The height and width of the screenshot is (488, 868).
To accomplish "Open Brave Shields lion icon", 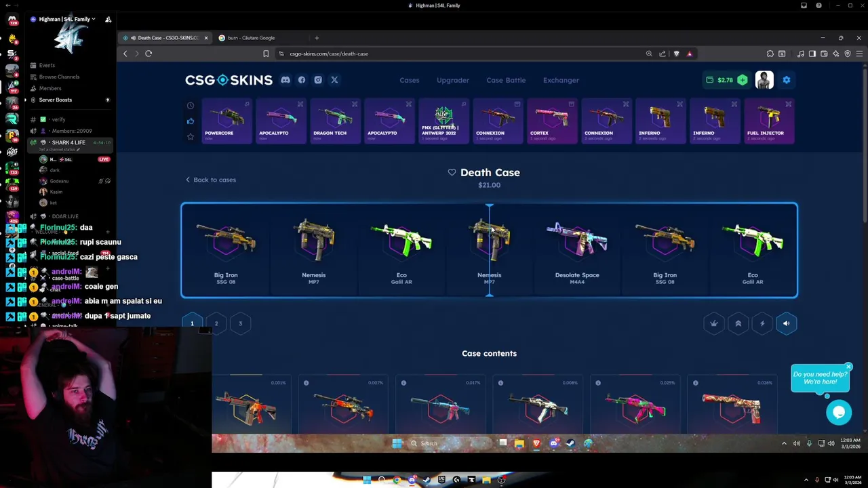I will (x=676, y=54).
